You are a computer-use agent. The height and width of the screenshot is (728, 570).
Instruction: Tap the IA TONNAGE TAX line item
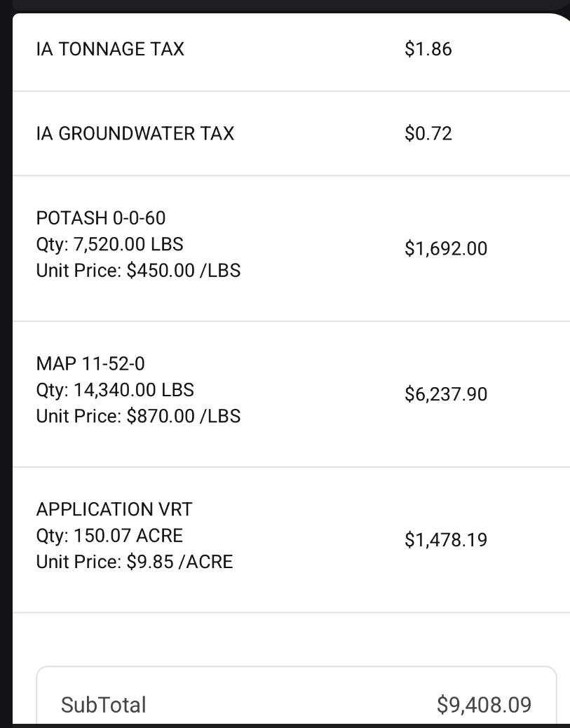tap(110, 49)
